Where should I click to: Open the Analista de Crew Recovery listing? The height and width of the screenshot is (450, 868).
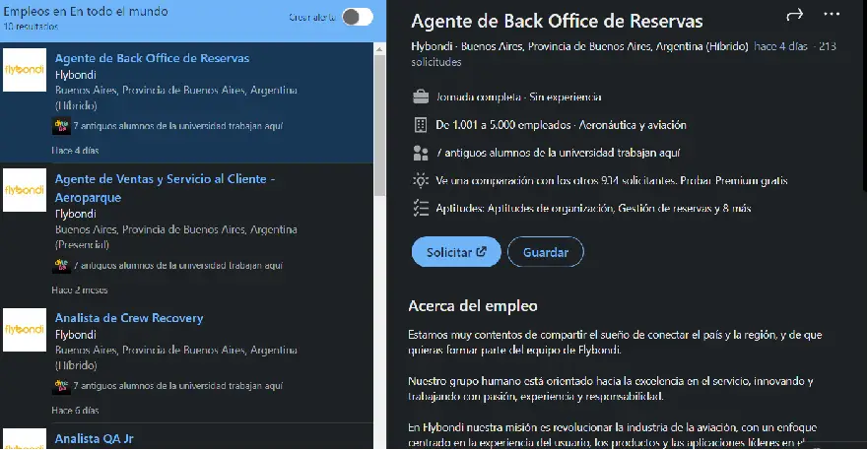129,318
